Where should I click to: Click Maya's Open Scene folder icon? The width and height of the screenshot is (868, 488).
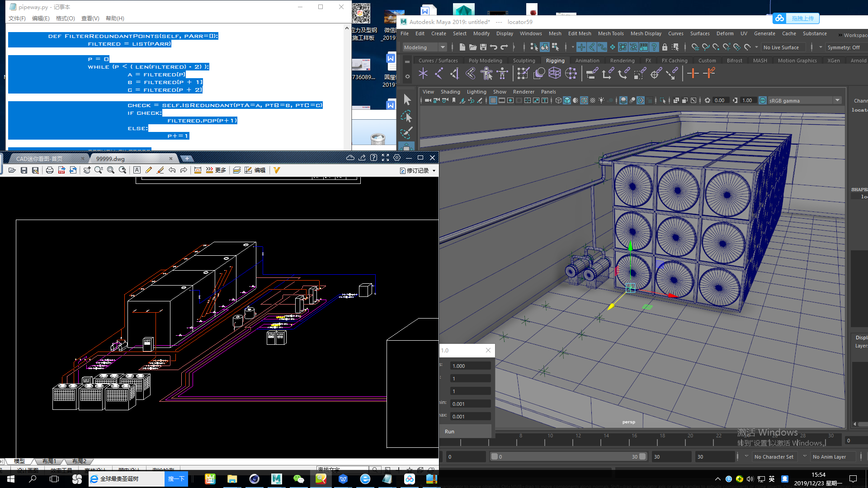[x=472, y=47]
